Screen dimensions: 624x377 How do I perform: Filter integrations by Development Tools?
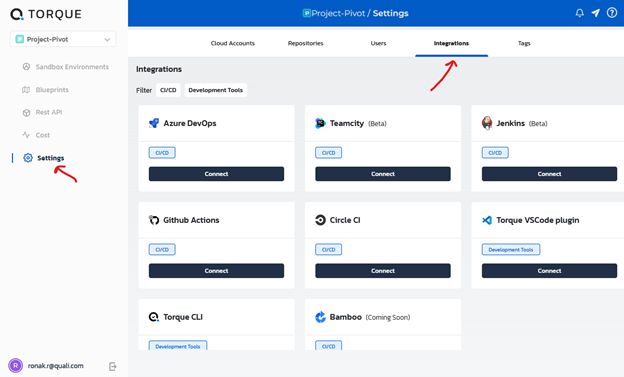coord(215,90)
